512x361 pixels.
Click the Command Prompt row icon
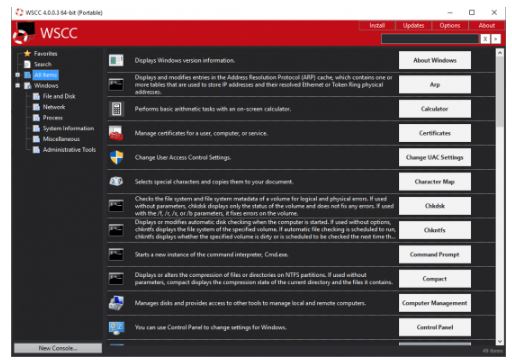(116, 254)
